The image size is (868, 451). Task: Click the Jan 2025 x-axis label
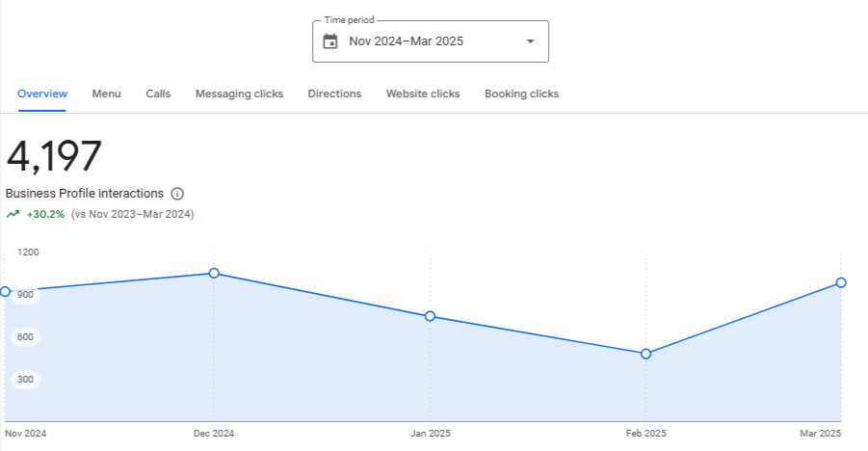(x=430, y=434)
